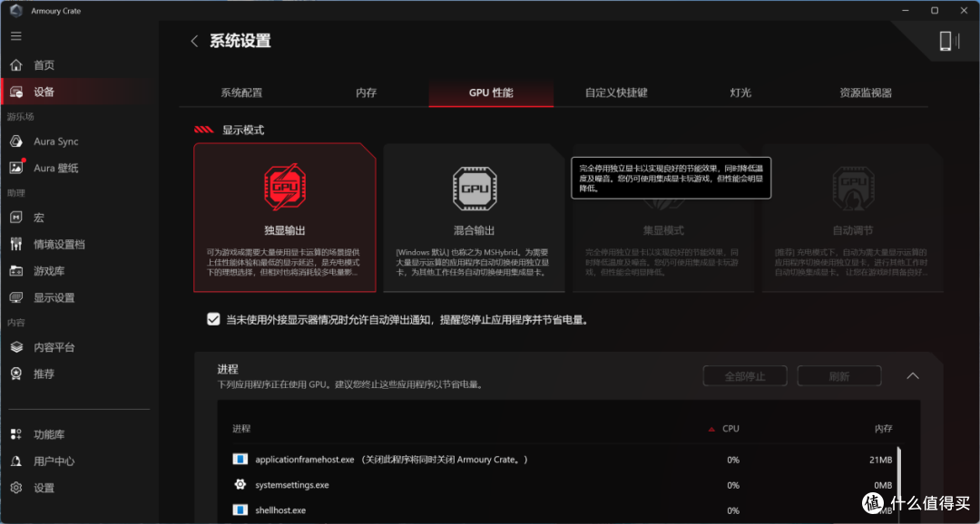Switch to 资源监视器 tab
The height and width of the screenshot is (524, 980).
[x=866, y=93]
